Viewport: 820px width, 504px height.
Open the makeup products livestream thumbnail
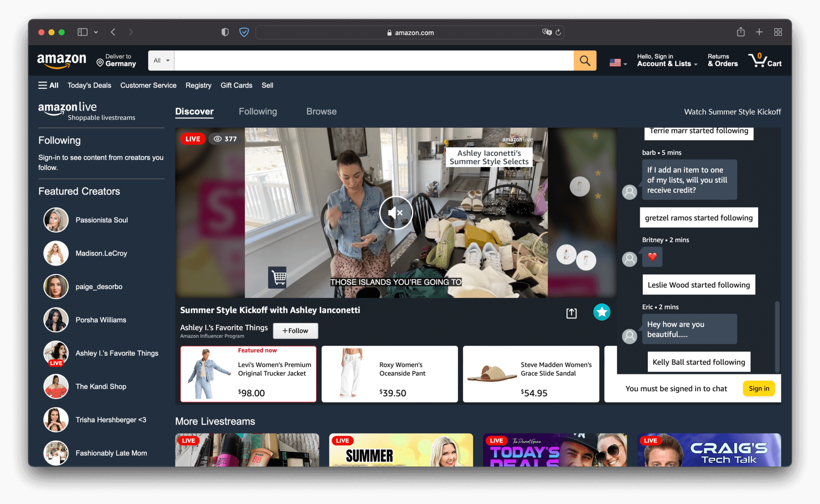[x=247, y=450]
